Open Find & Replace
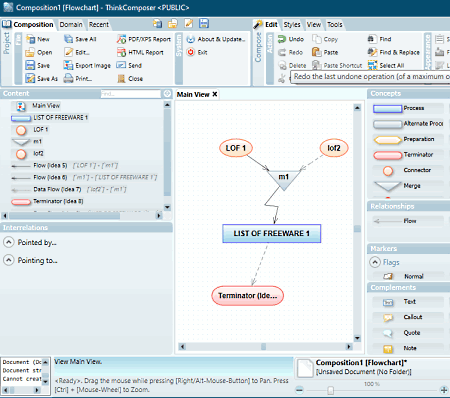450x398 pixels. click(394, 52)
